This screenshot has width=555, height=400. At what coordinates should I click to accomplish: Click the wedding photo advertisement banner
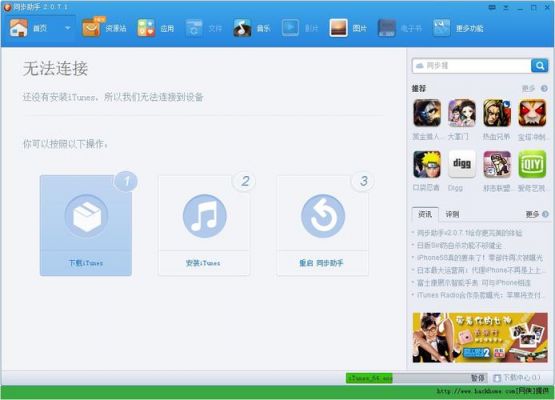pos(480,337)
